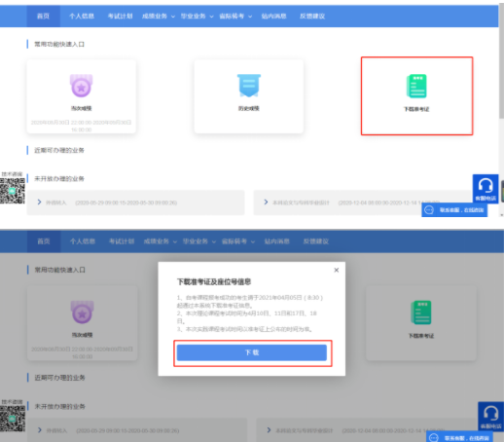Click the 未开放办理的业务 heading on the undimmed page
Image resolution: width=504 pixels, height=442 pixels.
(x=59, y=179)
